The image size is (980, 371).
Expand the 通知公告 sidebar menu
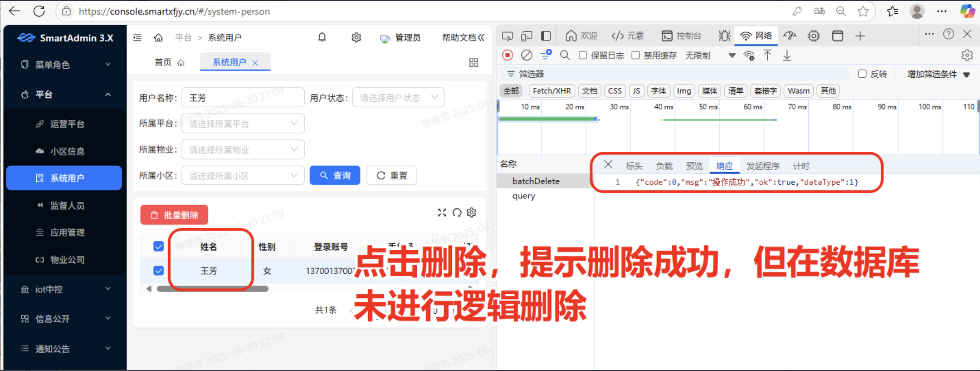[64, 349]
